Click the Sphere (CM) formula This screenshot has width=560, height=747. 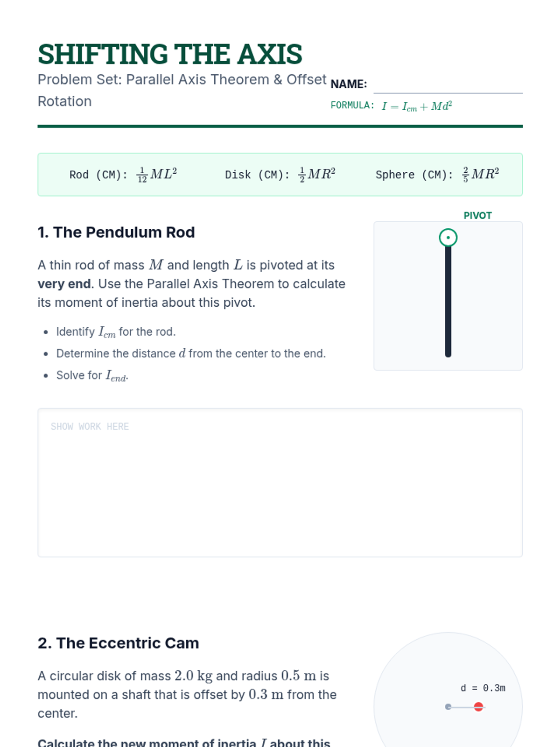coord(437,175)
